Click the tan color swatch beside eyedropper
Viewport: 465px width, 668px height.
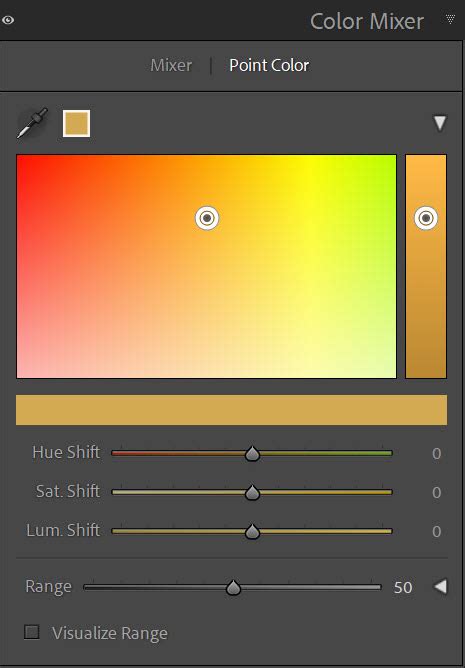click(x=76, y=124)
